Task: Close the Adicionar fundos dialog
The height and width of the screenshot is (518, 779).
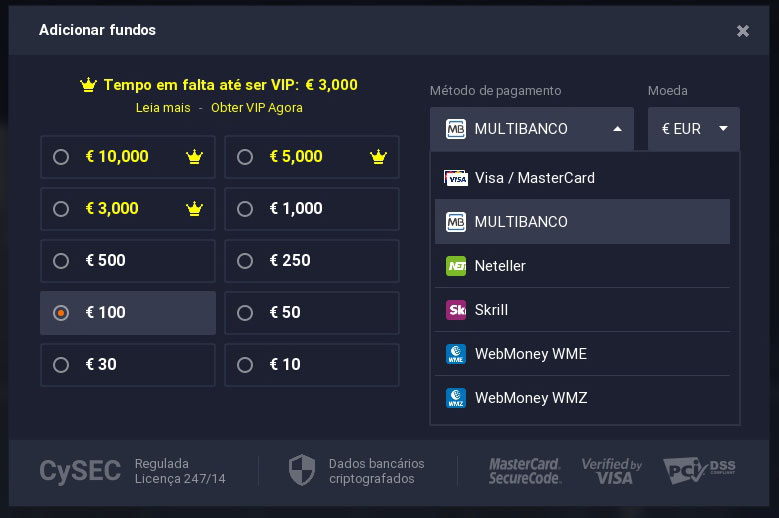Action: (743, 31)
